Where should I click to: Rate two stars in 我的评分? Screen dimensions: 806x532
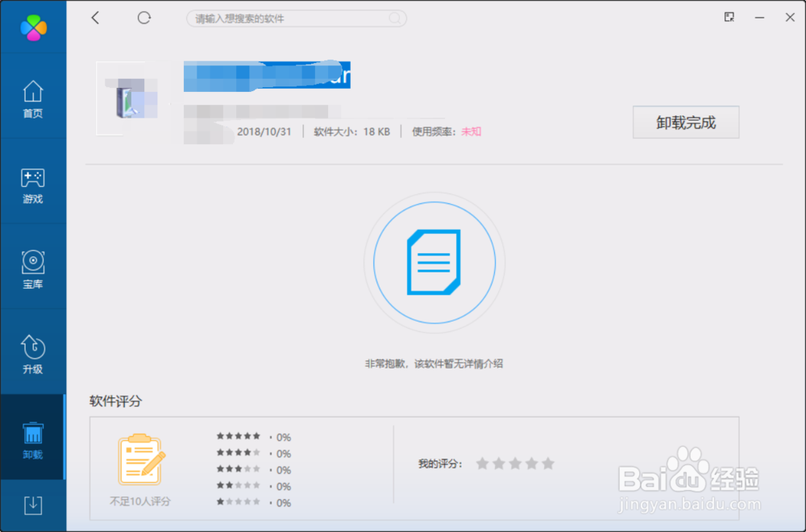[x=499, y=463]
